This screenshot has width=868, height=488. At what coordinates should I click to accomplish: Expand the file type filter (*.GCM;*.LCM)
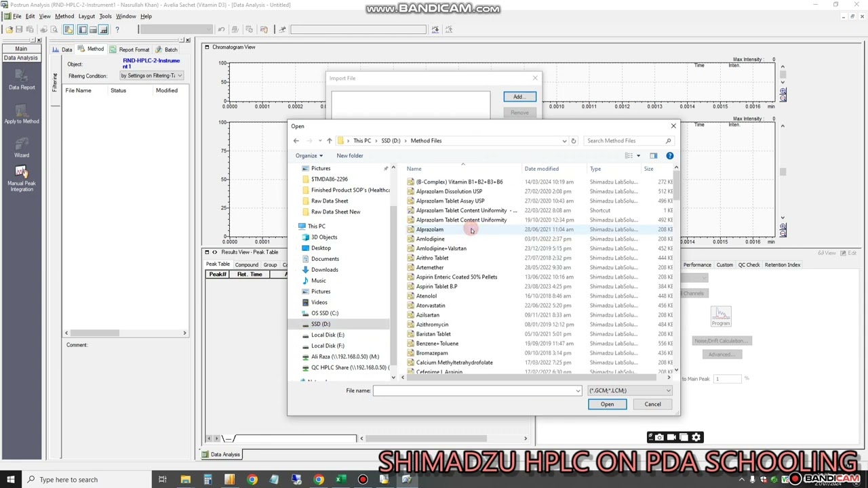pos(668,390)
